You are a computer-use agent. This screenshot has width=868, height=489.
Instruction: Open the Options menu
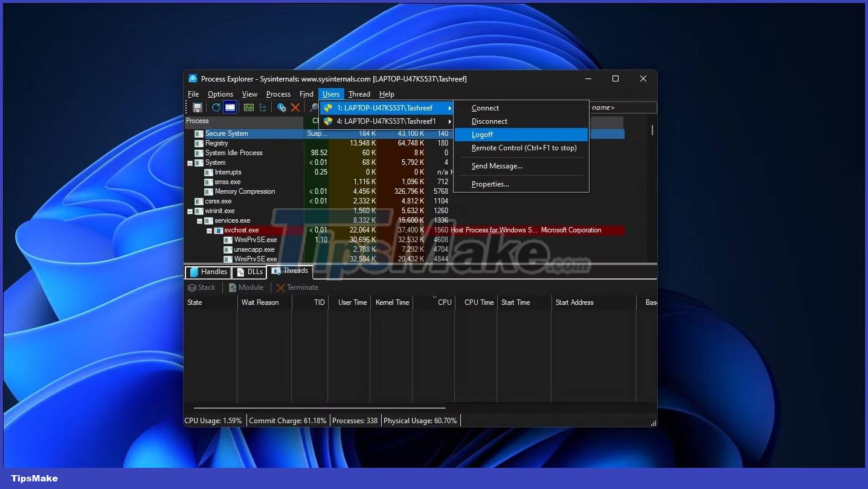[x=220, y=94]
